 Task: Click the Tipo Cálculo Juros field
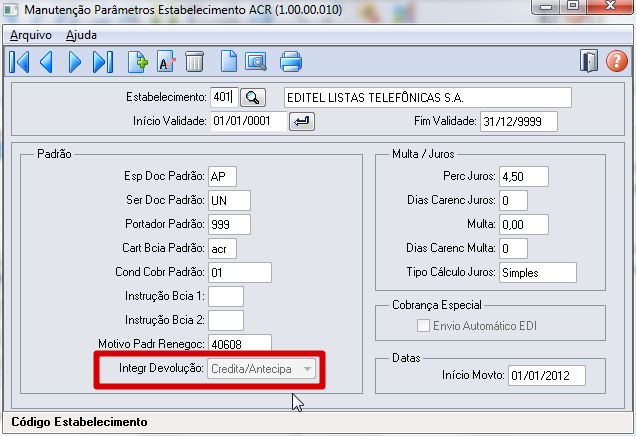(x=537, y=272)
